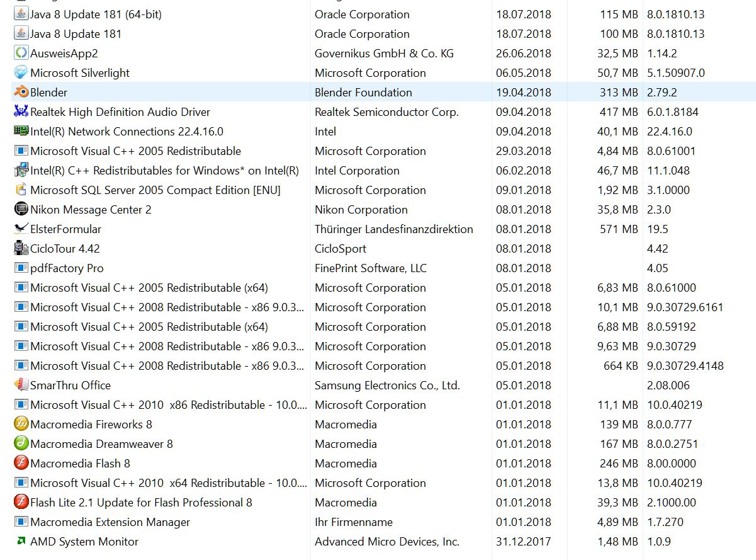Viewport: 756px width, 560px height.
Task: Select Macromedia Dreamweaver 8 entry
Action: point(101,443)
